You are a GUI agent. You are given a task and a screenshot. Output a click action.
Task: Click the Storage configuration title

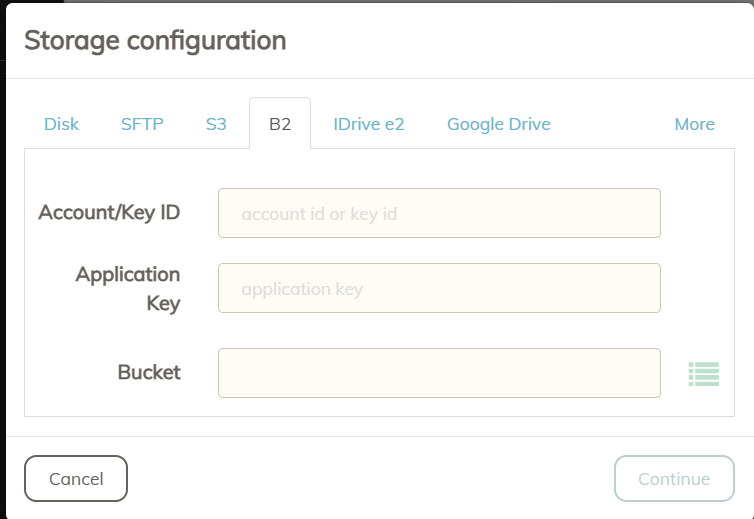point(155,40)
